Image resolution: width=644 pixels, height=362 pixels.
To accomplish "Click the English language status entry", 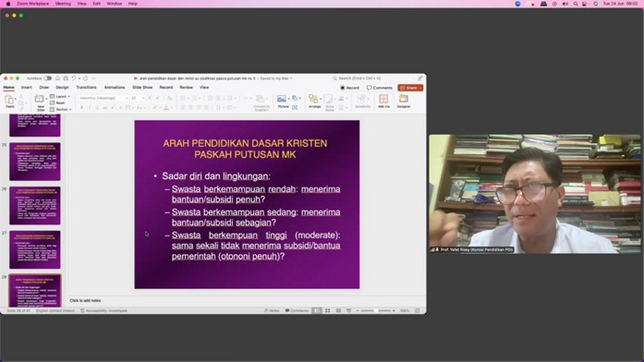I will click(x=55, y=310).
